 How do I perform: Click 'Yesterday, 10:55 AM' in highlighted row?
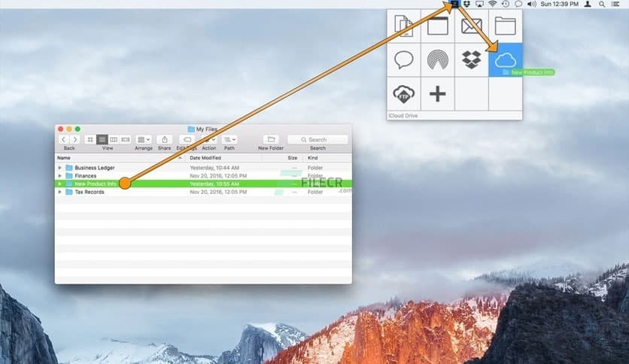point(214,184)
